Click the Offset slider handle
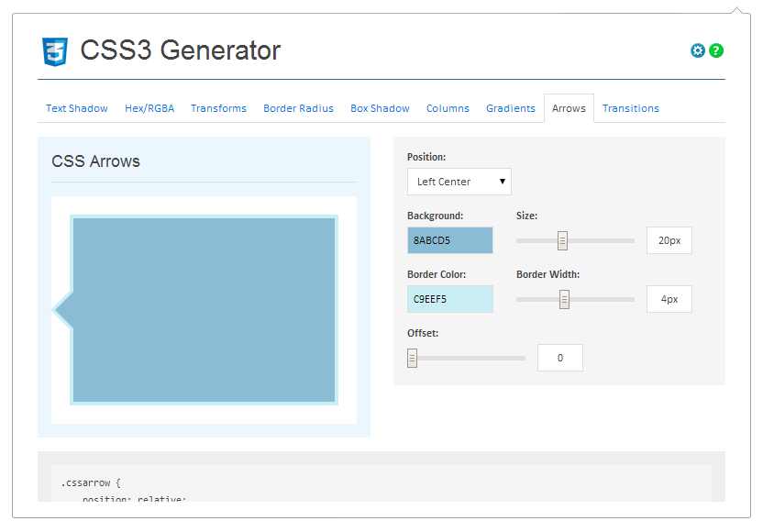Viewport: 763px width, 532px height. [412, 358]
